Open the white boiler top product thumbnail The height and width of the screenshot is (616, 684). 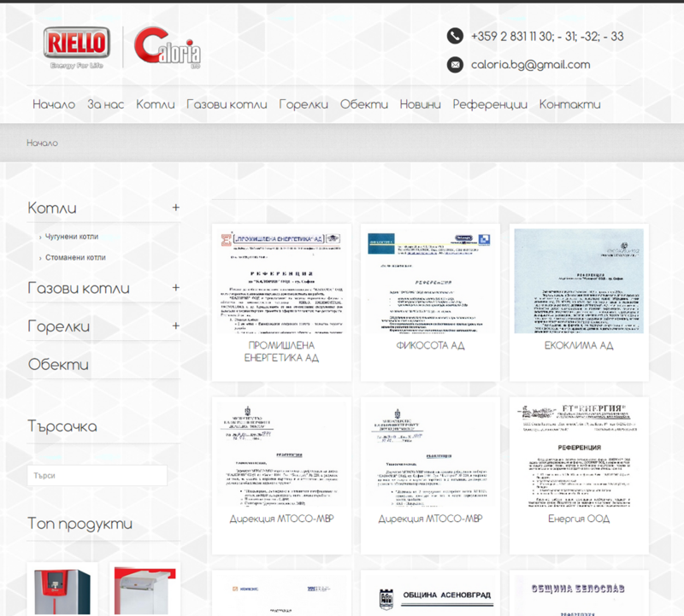[x=144, y=590]
